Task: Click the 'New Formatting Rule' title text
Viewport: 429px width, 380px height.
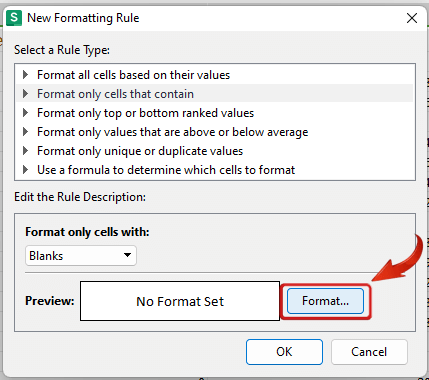Action: (x=83, y=18)
